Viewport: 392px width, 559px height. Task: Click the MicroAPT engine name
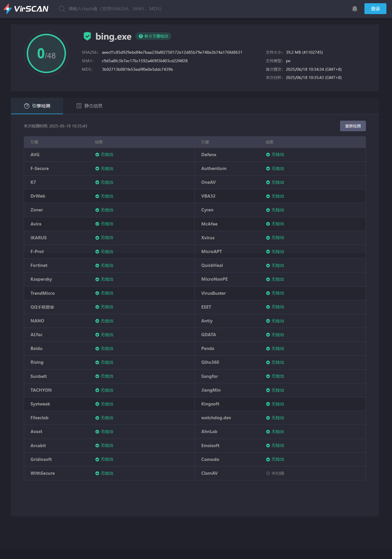[212, 252]
